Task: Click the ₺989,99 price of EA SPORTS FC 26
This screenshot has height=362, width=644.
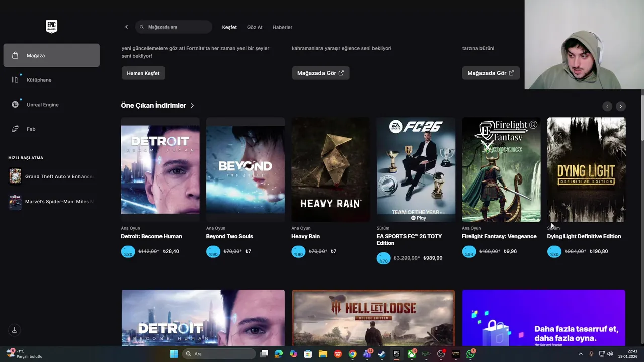Action: (x=433, y=258)
